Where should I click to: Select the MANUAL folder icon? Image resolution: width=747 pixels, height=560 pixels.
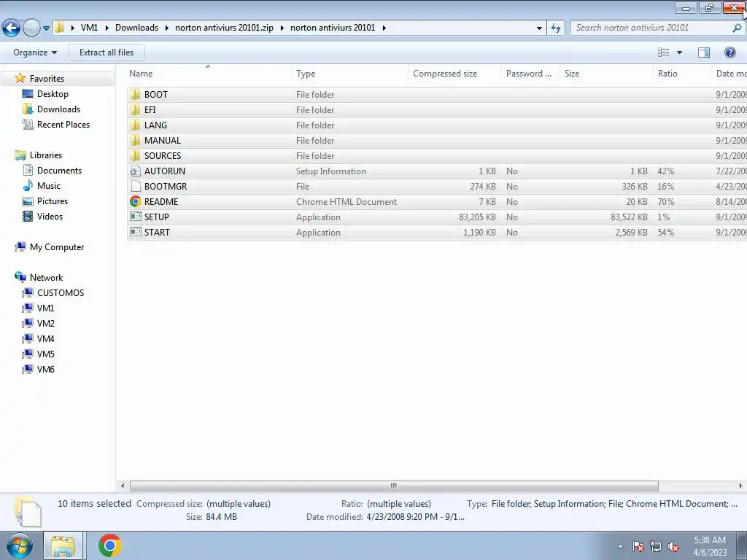tap(135, 140)
